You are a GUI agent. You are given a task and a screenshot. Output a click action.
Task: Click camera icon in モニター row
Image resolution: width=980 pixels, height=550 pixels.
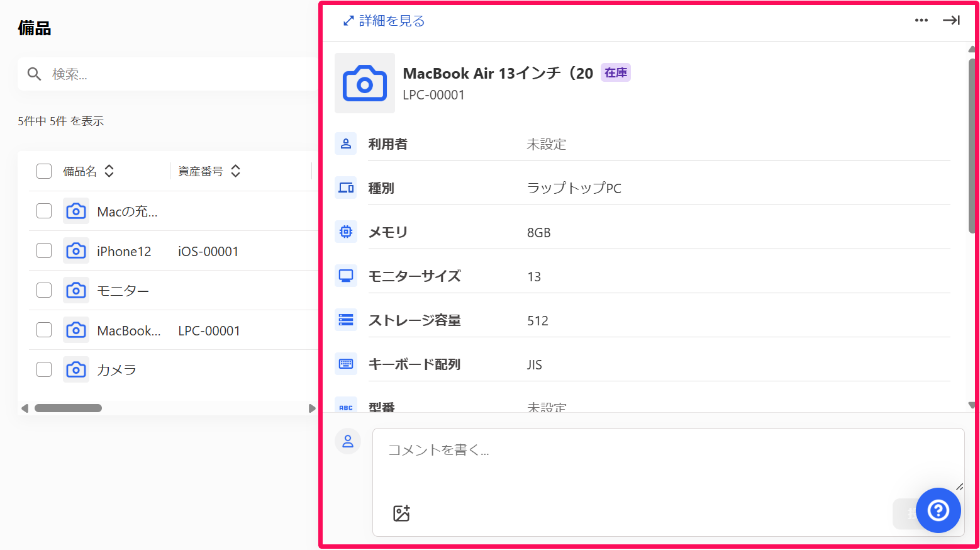76,290
